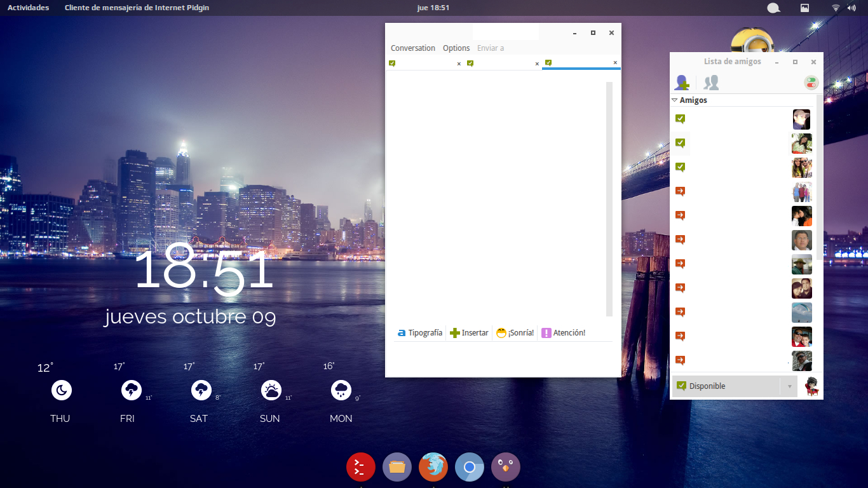Open the Options menu

(x=456, y=48)
